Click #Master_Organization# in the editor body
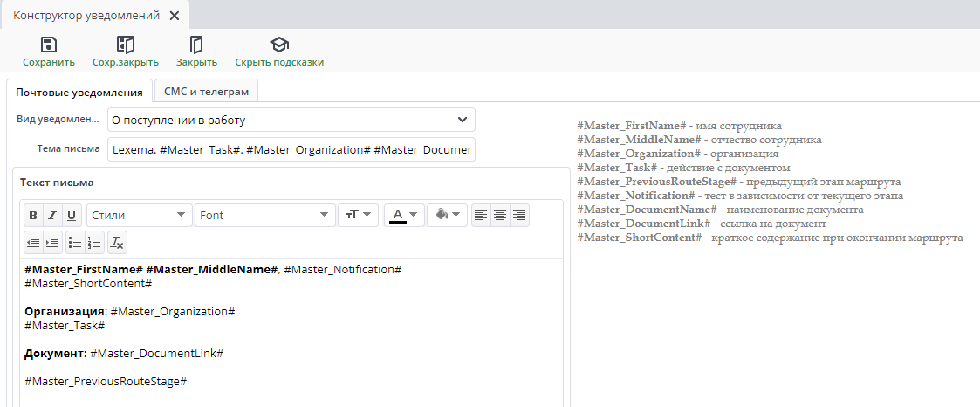 [x=173, y=311]
